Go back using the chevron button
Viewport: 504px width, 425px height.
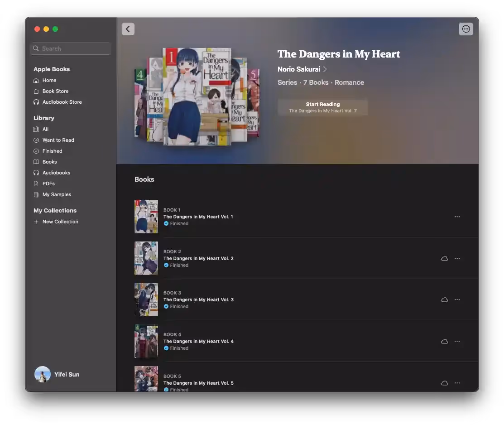pyautogui.click(x=128, y=29)
